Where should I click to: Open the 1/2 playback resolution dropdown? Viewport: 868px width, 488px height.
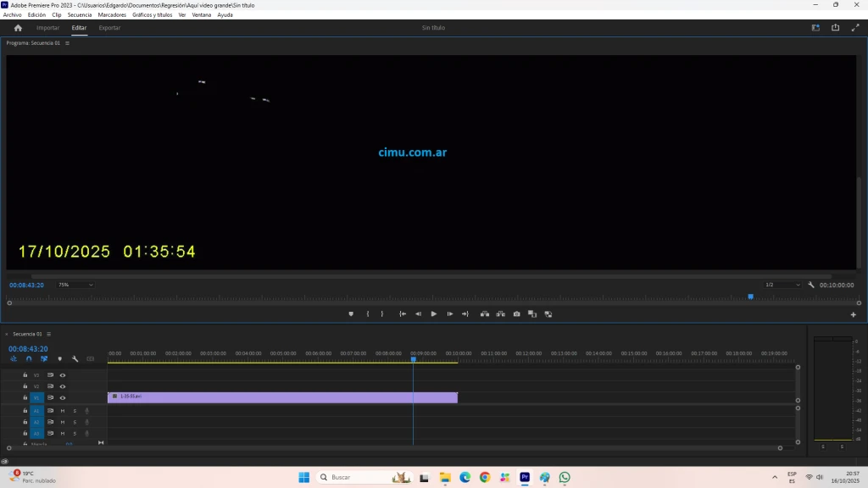click(x=782, y=285)
